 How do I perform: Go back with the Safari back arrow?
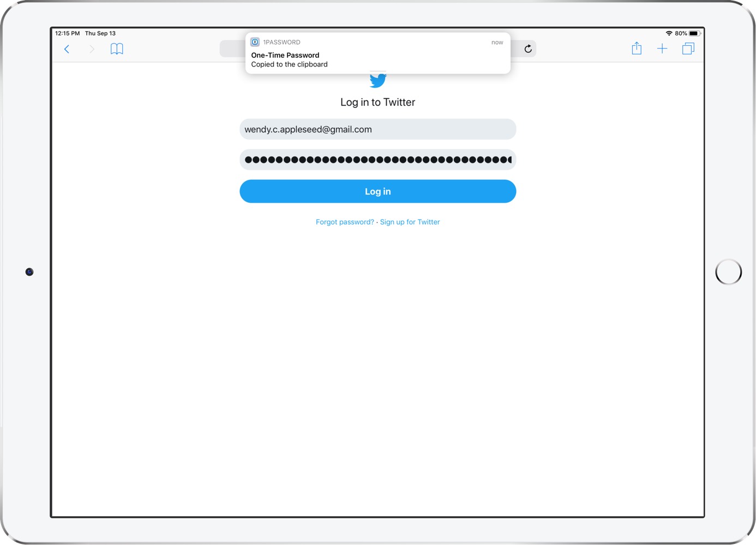[x=67, y=49]
